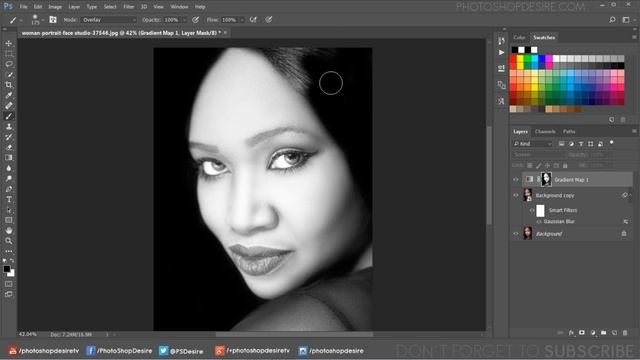Create new adjustment layer icon

coord(593,333)
